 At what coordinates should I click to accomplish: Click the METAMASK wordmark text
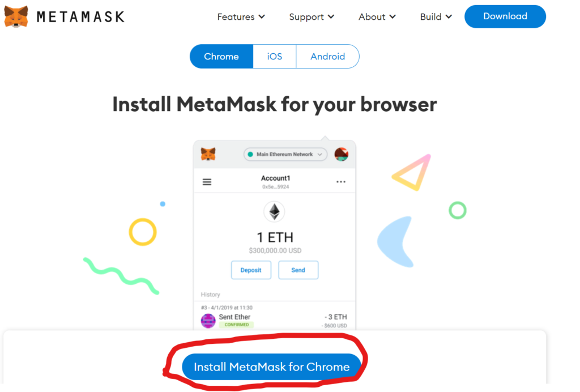click(x=80, y=16)
